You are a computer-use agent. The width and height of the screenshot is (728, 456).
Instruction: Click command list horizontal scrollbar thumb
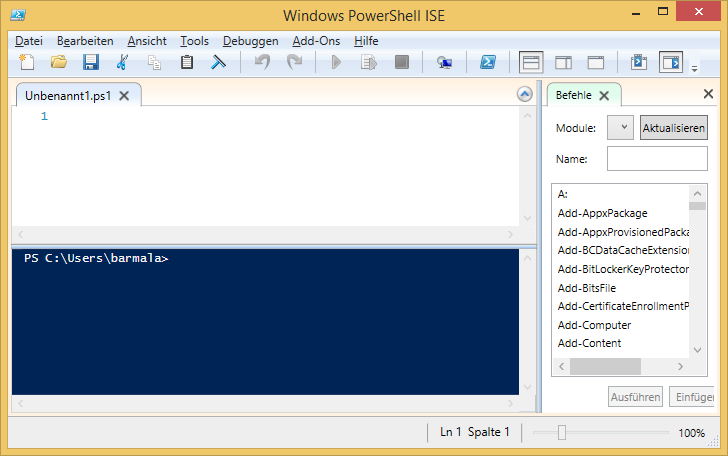[605, 366]
